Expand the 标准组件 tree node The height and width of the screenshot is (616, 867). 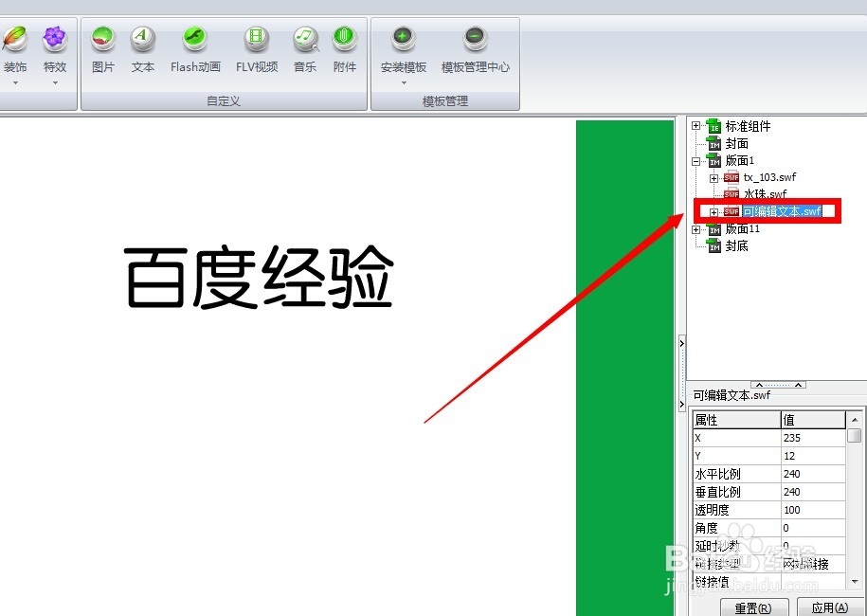pos(696,126)
